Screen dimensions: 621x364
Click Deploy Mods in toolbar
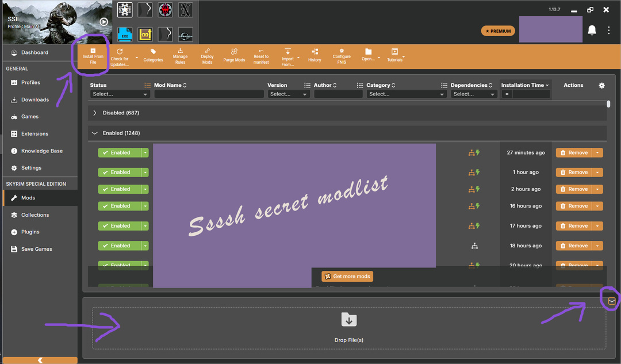[x=207, y=56]
